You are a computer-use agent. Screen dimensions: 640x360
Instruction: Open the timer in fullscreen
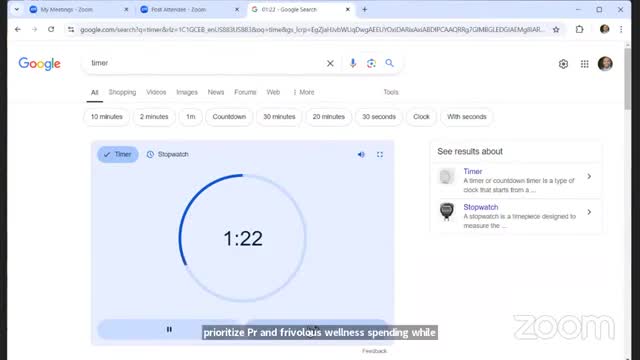coord(380,154)
